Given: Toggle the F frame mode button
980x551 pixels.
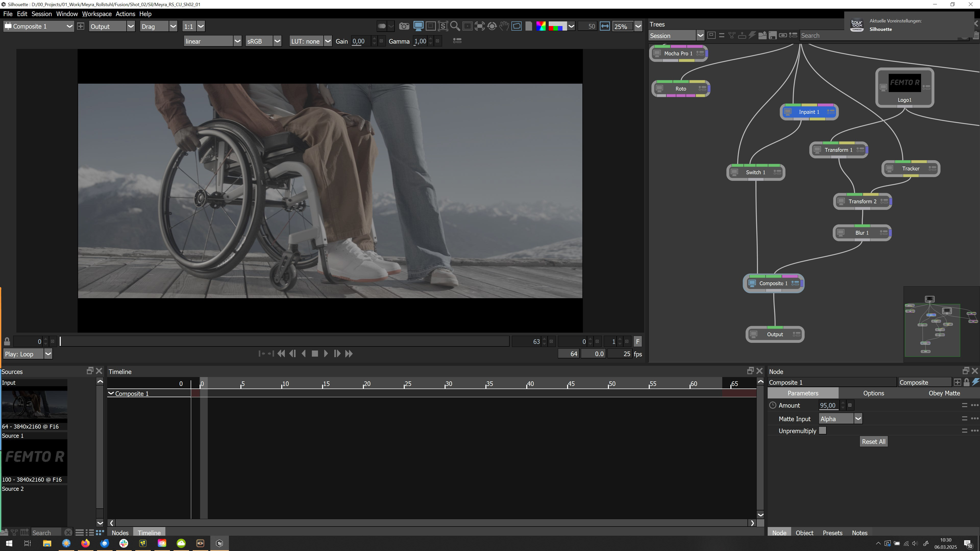Looking at the screenshot, I should pyautogui.click(x=638, y=341).
